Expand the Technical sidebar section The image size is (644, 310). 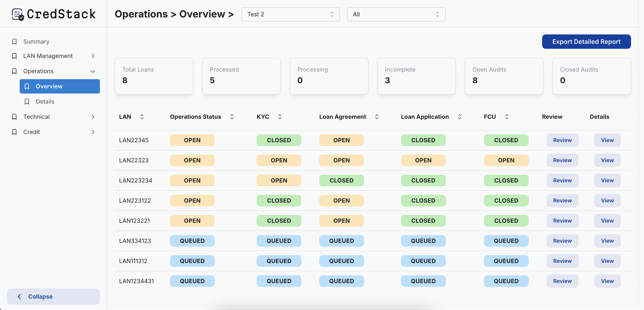(93, 117)
